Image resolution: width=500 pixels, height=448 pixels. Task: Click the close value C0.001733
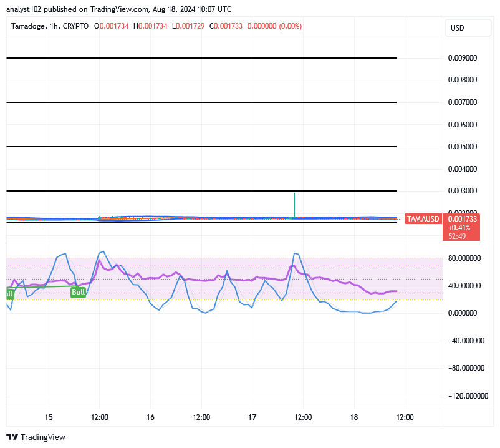click(226, 26)
